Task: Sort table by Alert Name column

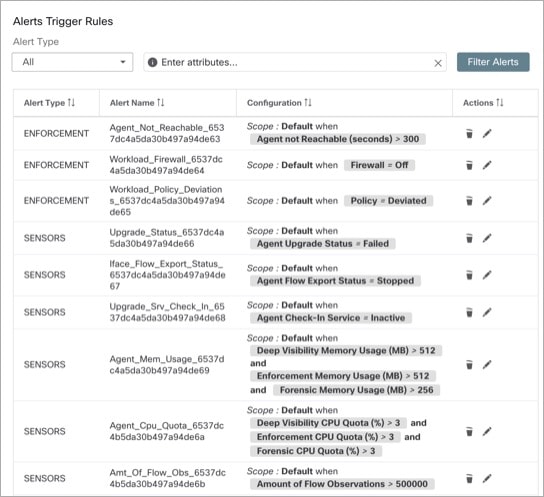Action: click(x=161, y=103)
